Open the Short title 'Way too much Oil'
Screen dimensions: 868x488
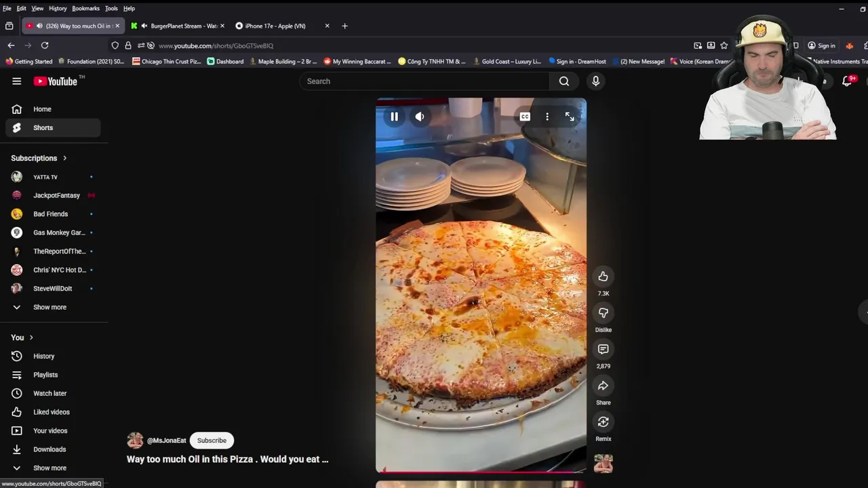(x=227, y=459)
